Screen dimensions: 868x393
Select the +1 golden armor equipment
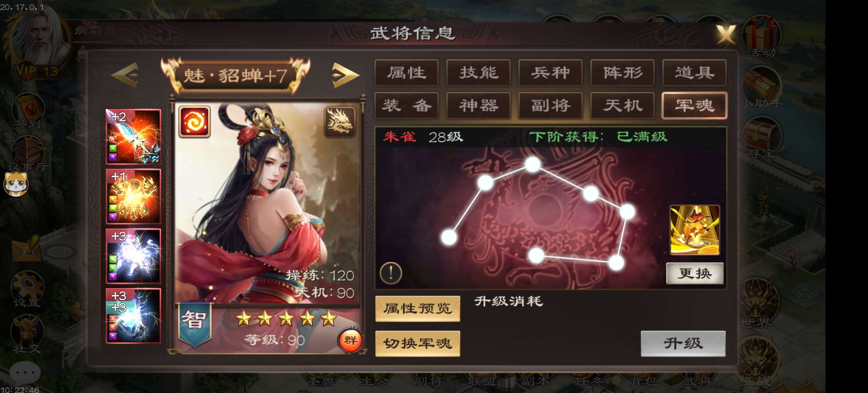tap(134, 196)
